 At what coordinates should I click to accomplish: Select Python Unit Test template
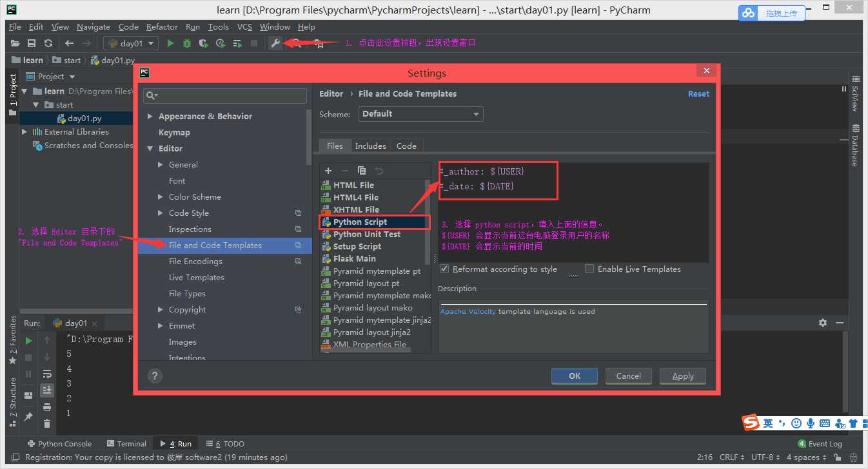pyautogui.click(x=367, y=235)
